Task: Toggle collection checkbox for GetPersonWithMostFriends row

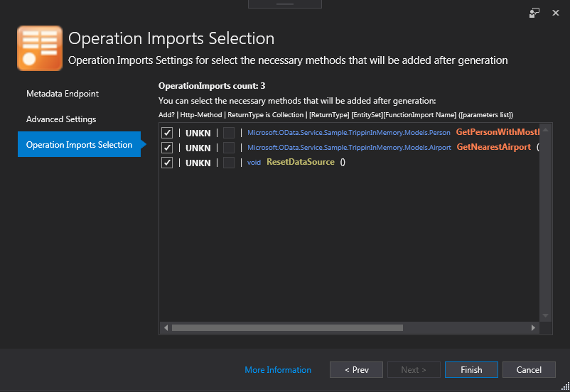Action: click(x=229, y=133)
